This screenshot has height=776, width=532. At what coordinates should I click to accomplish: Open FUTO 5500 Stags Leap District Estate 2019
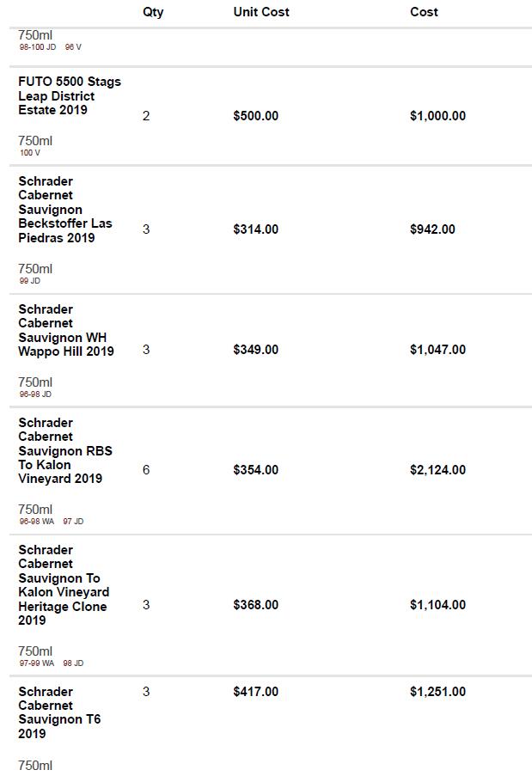pos(69,95)
